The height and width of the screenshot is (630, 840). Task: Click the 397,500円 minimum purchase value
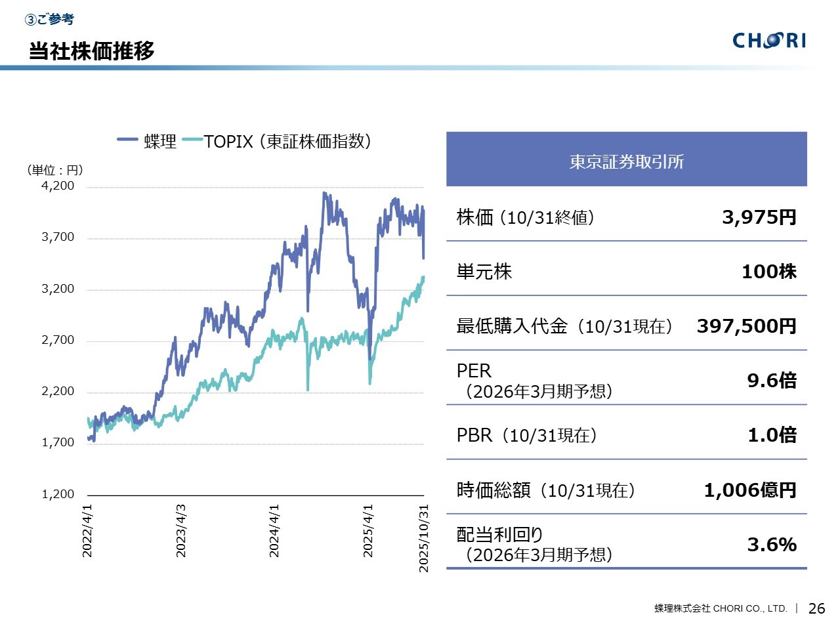pos(746,326)
